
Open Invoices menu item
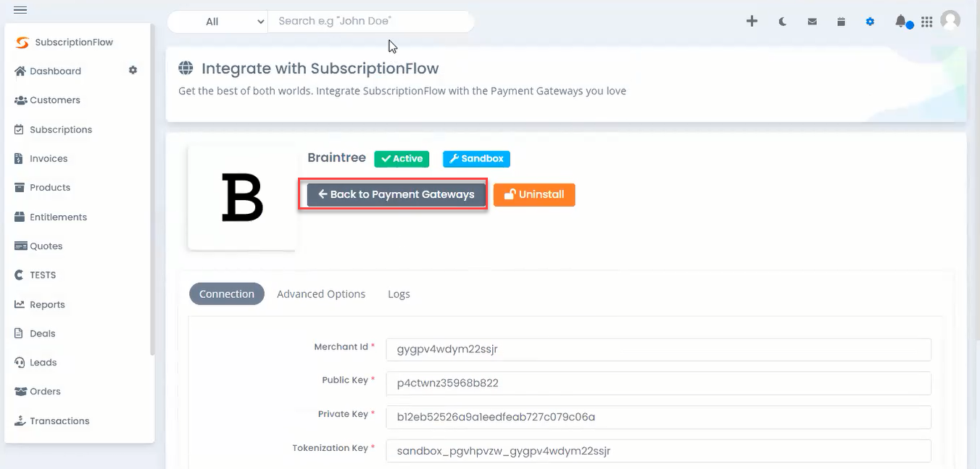pyautogui.click(x=49, y=159)
